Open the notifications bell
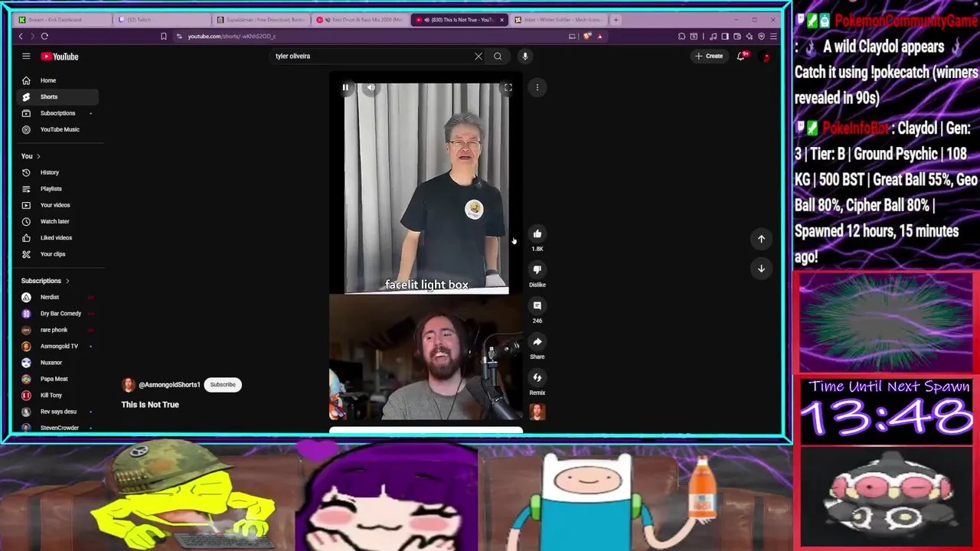980x551 pixels. pos(740,56)
